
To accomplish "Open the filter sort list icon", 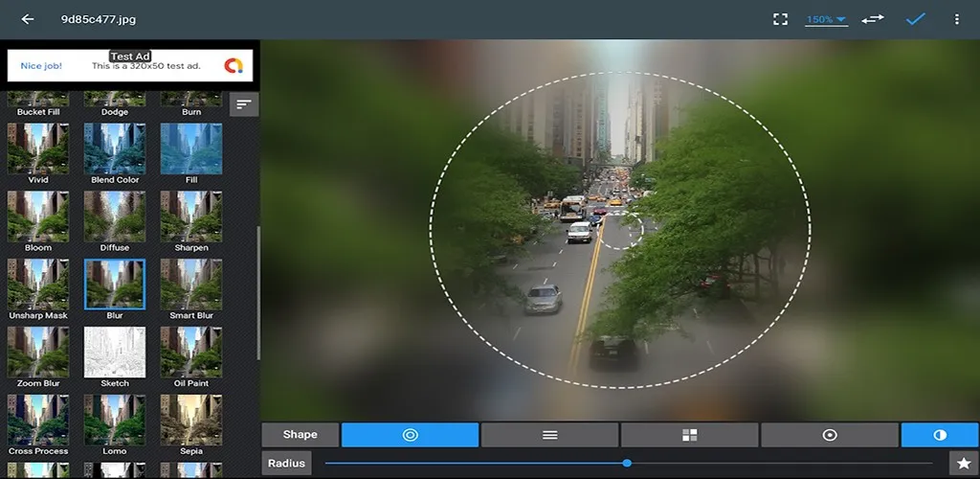I will click(244, 104).
